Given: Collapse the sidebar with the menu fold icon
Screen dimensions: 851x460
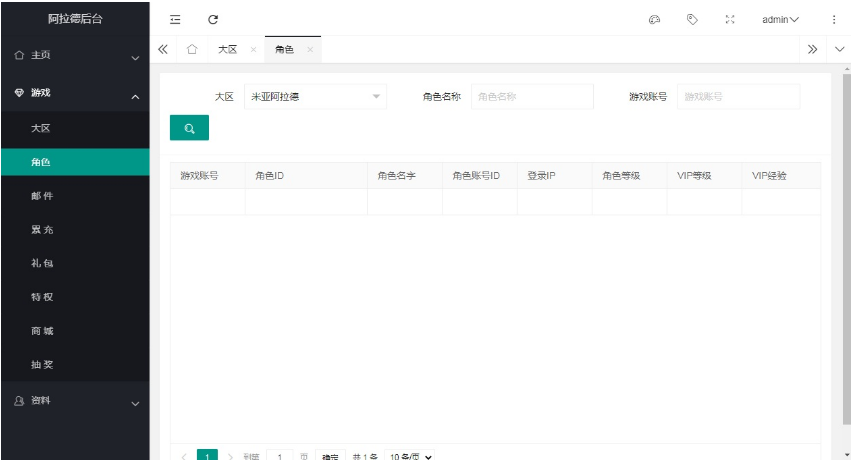Looking at the screenshot, I should click(x=175, y=19).
